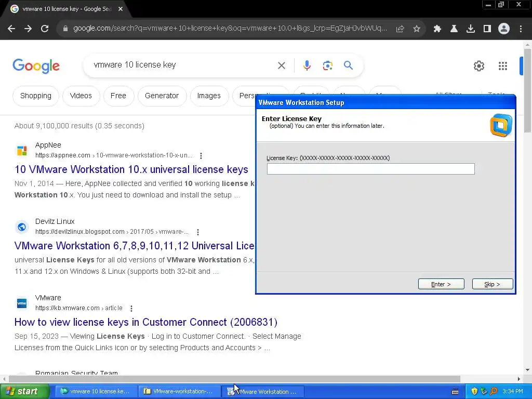
Task: Bookmark this page with the star icon
Action: click(x=417, y=29)
